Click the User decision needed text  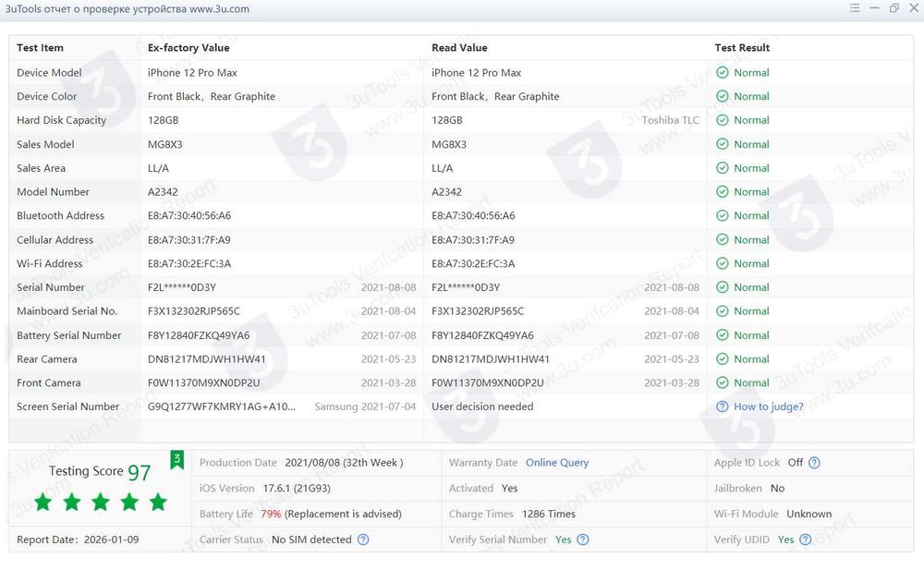coord(482,406)
